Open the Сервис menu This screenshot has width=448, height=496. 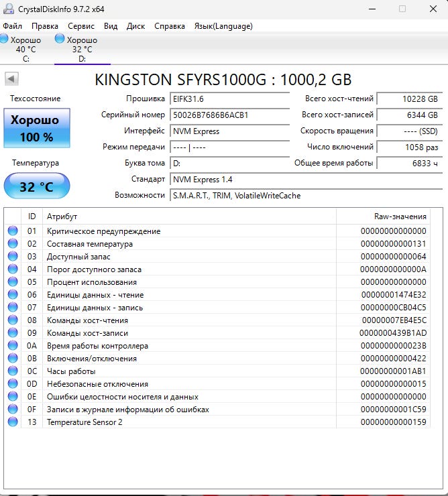pyautogui.click(x=81, y=26)
